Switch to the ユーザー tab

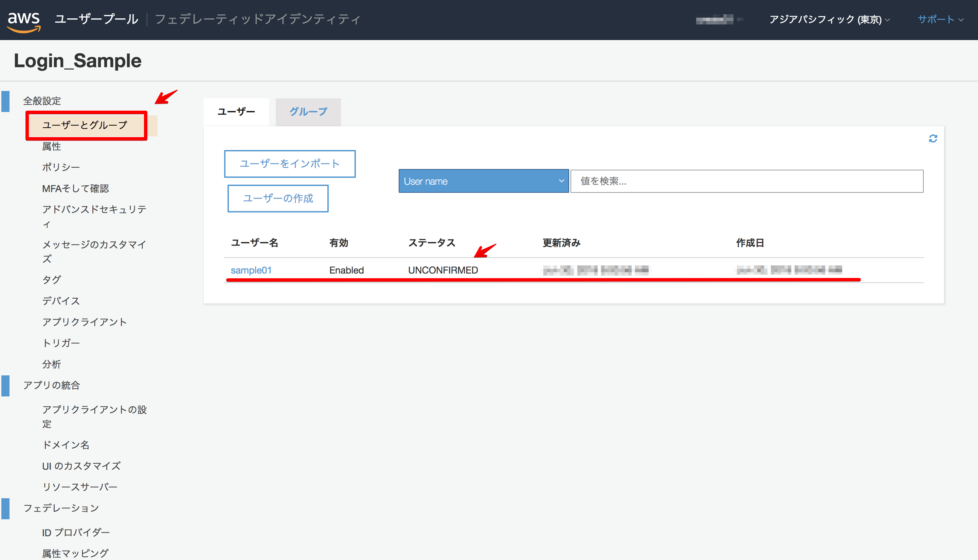pos(236,112)
